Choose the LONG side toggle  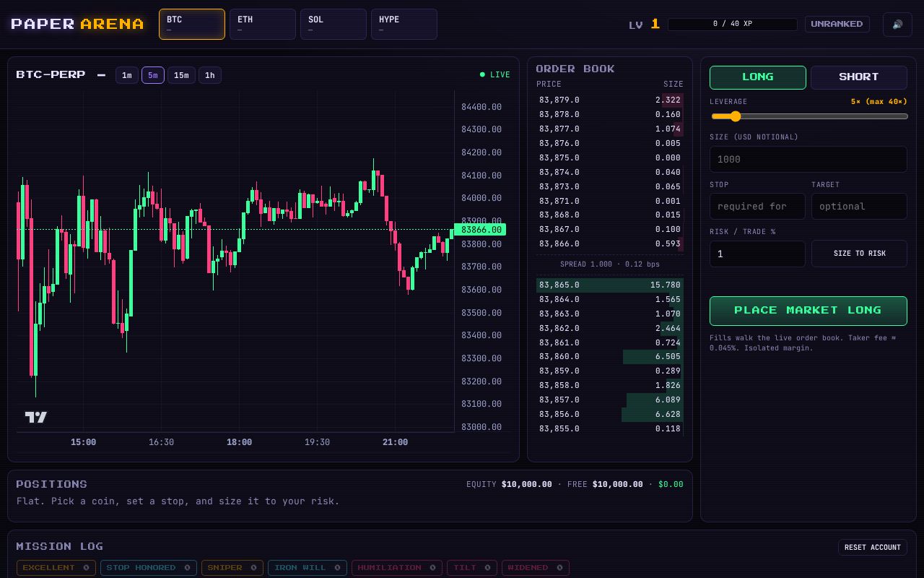point(758,77)
